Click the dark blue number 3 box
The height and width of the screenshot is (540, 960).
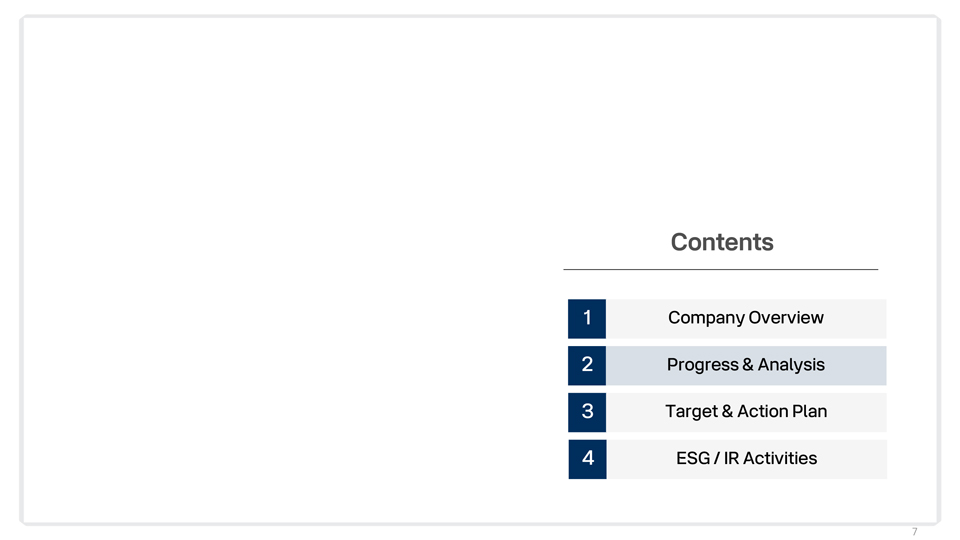click(587, 412)
